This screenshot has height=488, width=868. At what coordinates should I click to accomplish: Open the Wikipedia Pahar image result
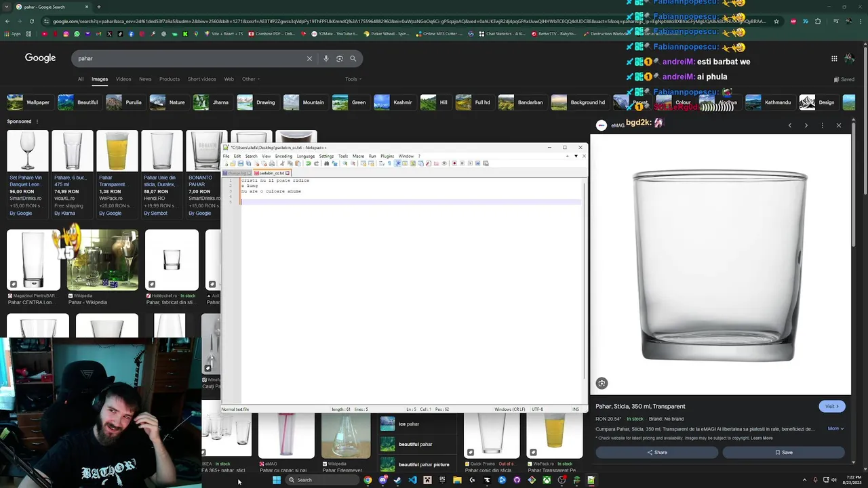(x=102, y=268)
